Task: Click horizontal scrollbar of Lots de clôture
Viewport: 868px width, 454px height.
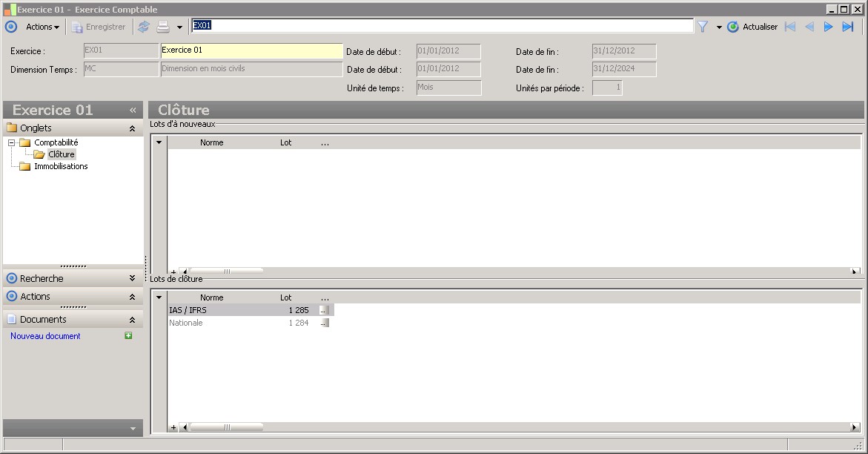Action: pyautogui.click(x=226, y=427)
